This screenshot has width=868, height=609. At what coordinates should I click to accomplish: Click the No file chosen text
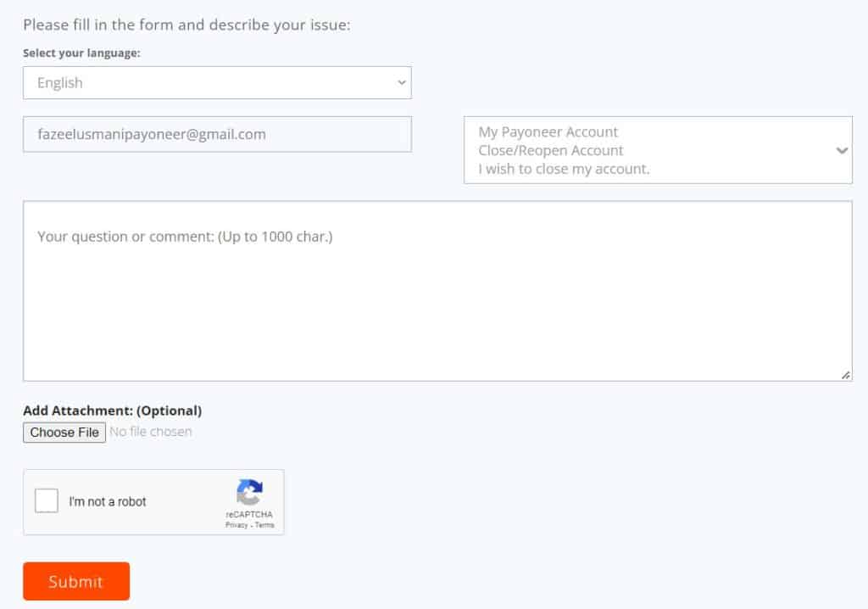click(x=151, y=432)
